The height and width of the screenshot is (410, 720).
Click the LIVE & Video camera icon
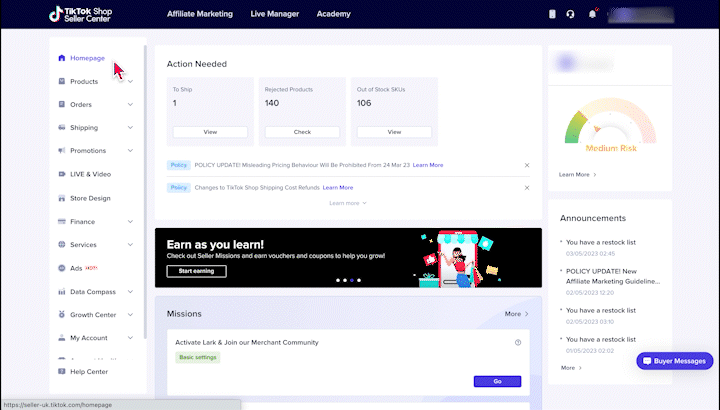tap(62, 174)
